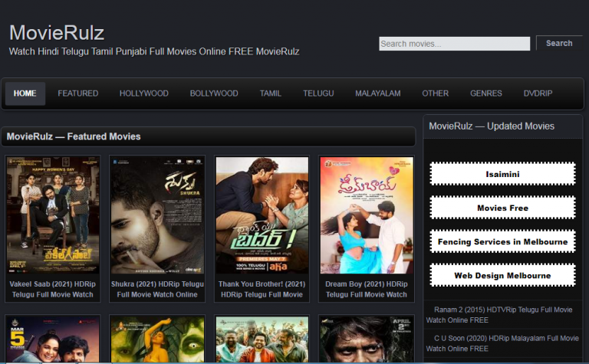Viewport: 589px width, 364px height.
Task: Click the Search button
Action: (559, 43)
